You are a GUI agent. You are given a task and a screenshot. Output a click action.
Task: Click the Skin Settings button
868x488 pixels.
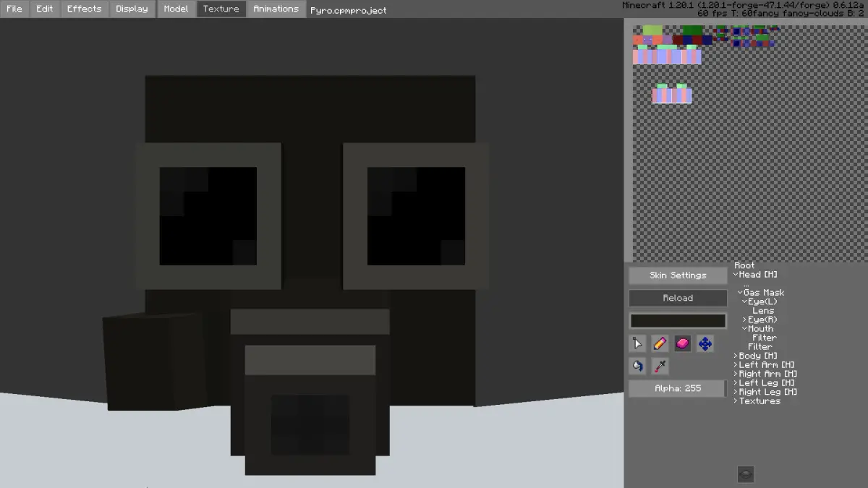point(678,275)
